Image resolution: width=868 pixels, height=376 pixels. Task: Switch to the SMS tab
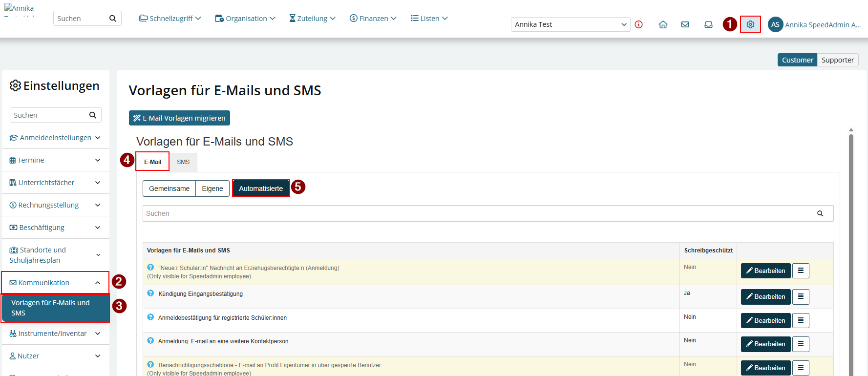coord(183,162)
